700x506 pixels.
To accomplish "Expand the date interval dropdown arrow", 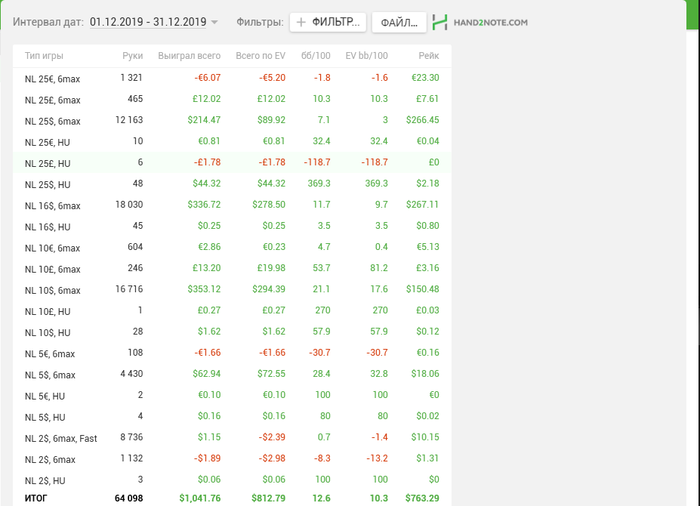I will tap(214, 22).
